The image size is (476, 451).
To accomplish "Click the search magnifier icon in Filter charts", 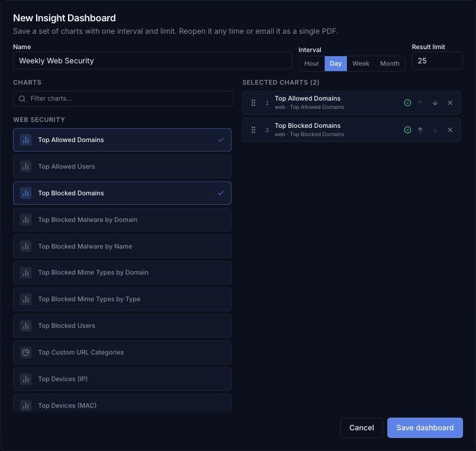I will tap(22, 99).
